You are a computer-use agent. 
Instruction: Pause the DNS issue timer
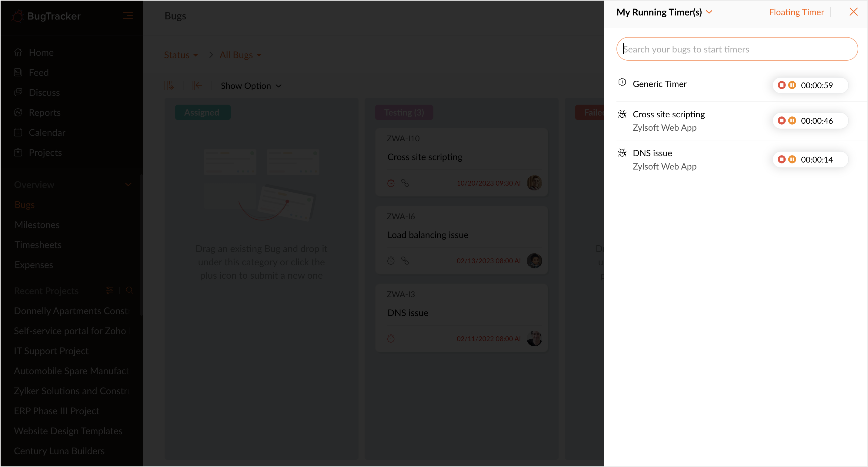[792, 159]
